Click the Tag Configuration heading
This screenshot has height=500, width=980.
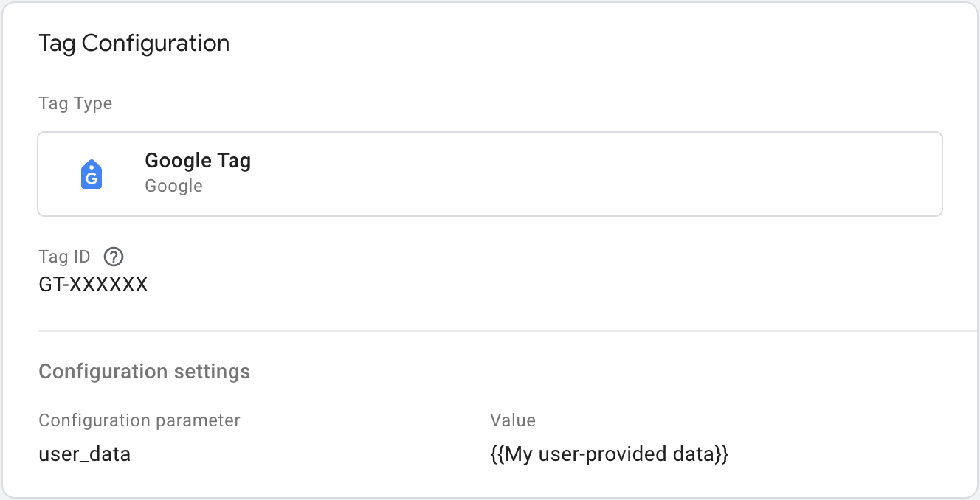coord(134,43)
